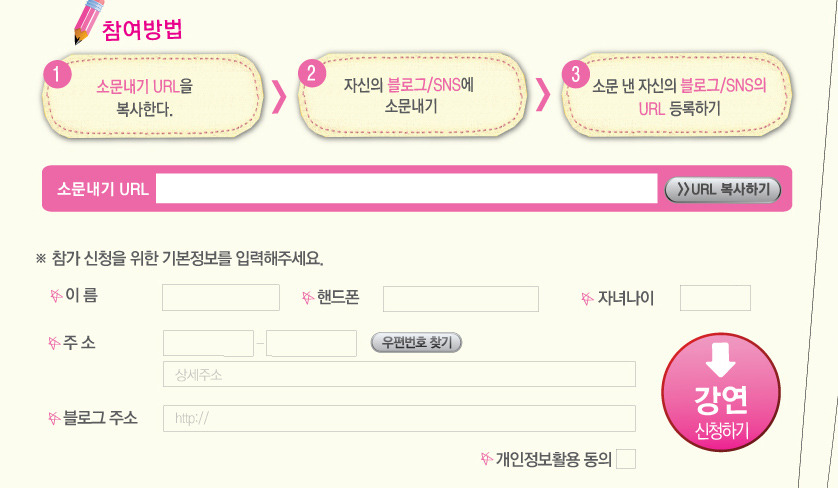This screenshot has height=488, width=838.
Task: Click the second postal code box
Action: pos(312,343)
